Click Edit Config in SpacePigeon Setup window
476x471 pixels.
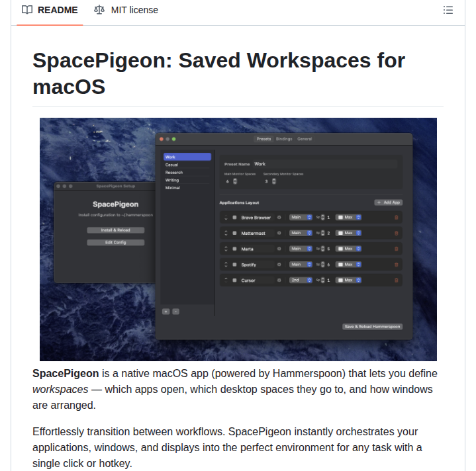pyautogui.click(x=116, y=242)
